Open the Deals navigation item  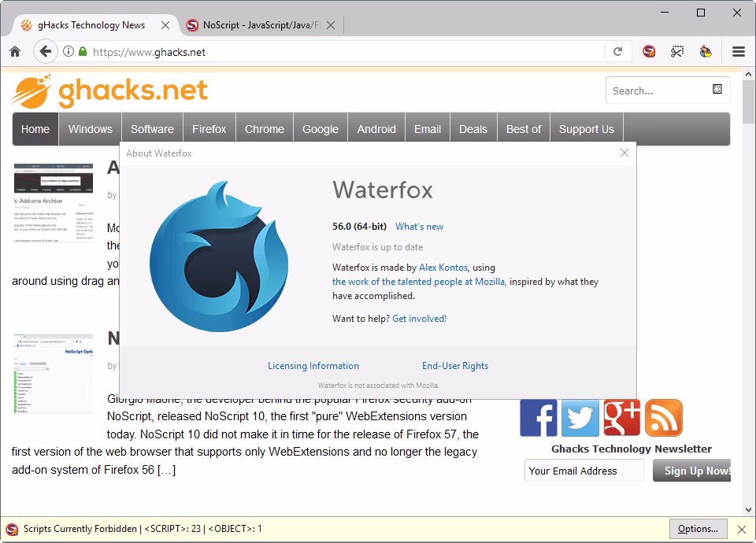[473, 129]
